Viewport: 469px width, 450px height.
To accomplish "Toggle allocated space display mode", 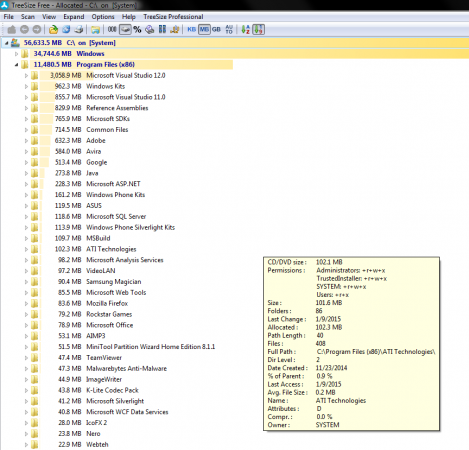I will (x=150, y=30).
